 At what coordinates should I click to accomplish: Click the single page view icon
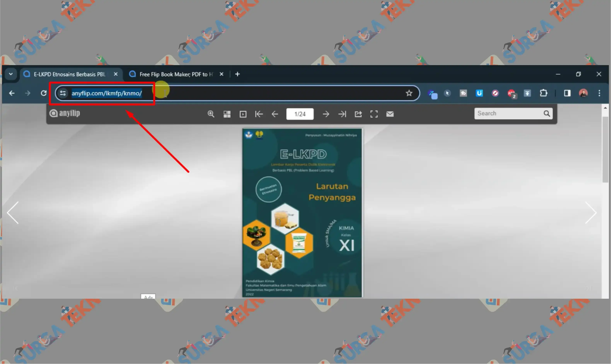point(243,114)
